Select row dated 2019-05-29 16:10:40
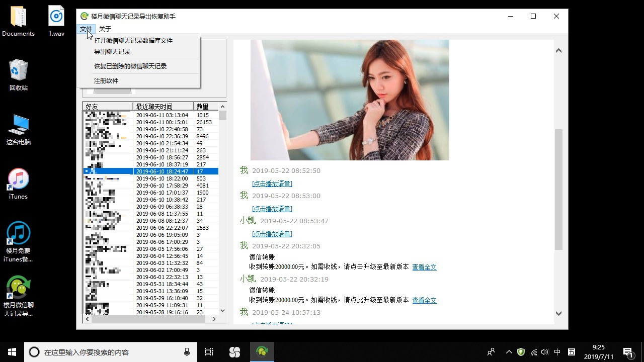This screenshot has height=362, width=644. pos(151,298)
